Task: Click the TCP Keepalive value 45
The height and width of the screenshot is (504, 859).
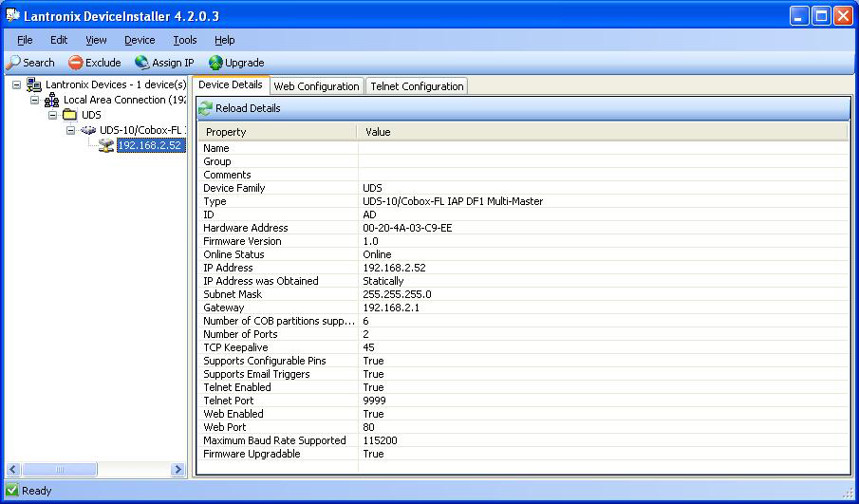Action: [x=368, y=347]
